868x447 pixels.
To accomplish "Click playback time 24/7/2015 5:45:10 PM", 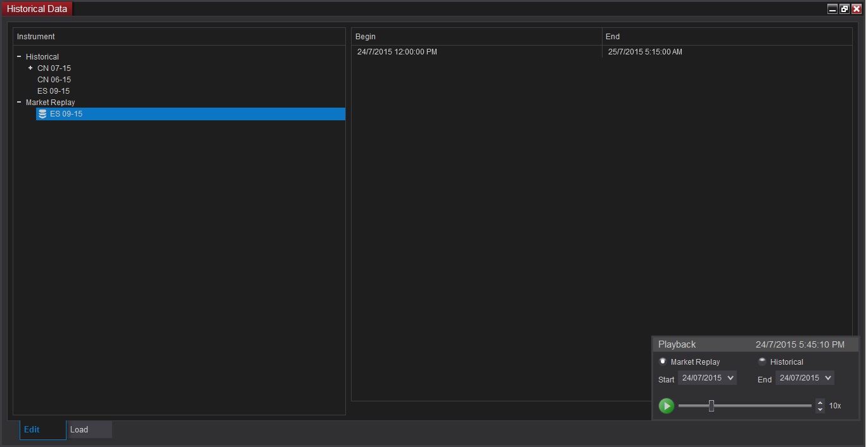I will pyautogui.click(x=800, y=344).
